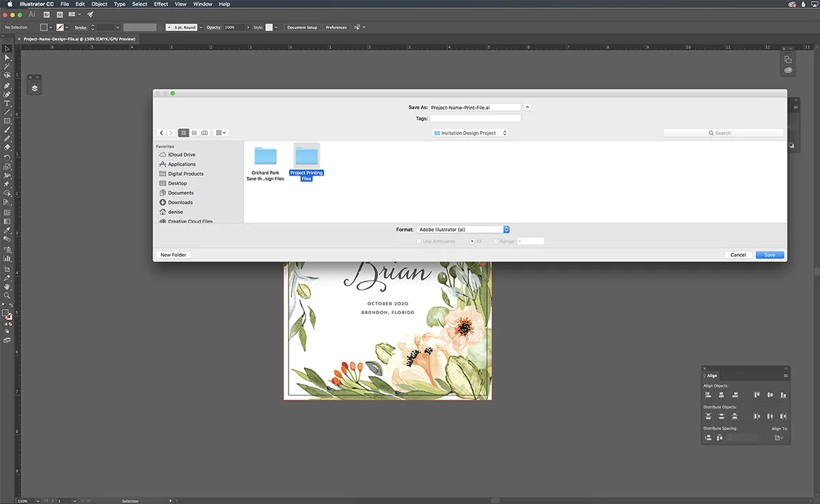Select the Type tool in toolbar
The width and height of the screenshot is (820, 504).
coord(8,103)
